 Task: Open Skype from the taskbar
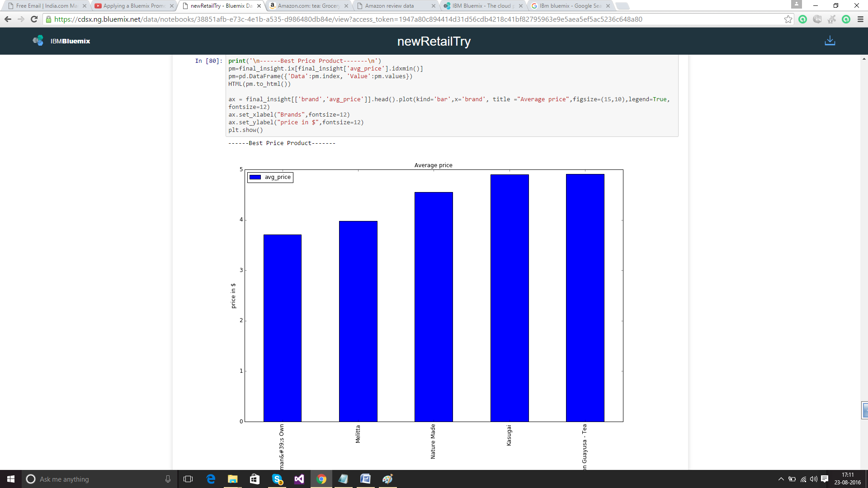(277, 479)
